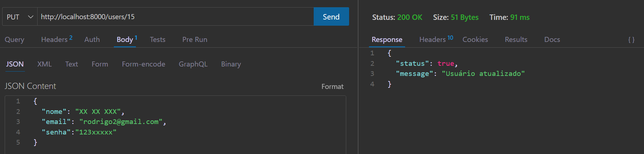
Task: Select Form-encode body type
Action: (143, 64)
